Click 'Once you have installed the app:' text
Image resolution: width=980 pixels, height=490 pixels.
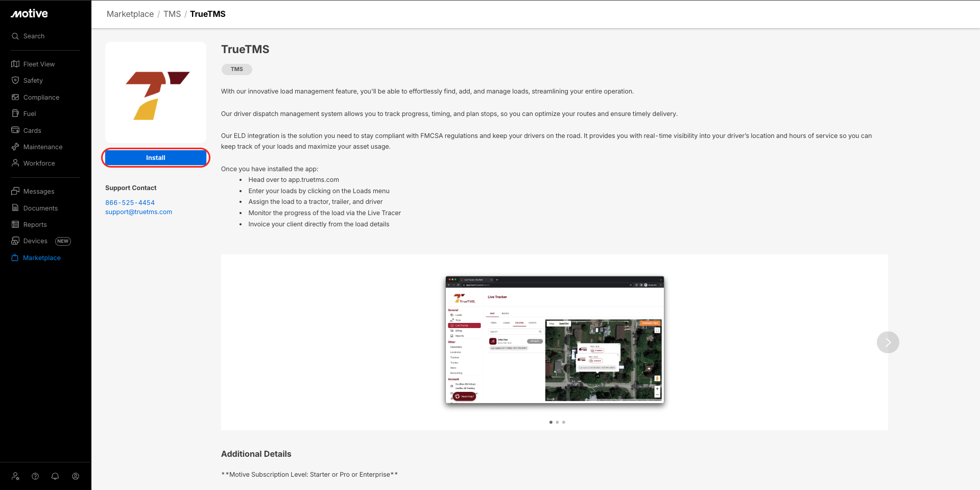tap(270, 169)
